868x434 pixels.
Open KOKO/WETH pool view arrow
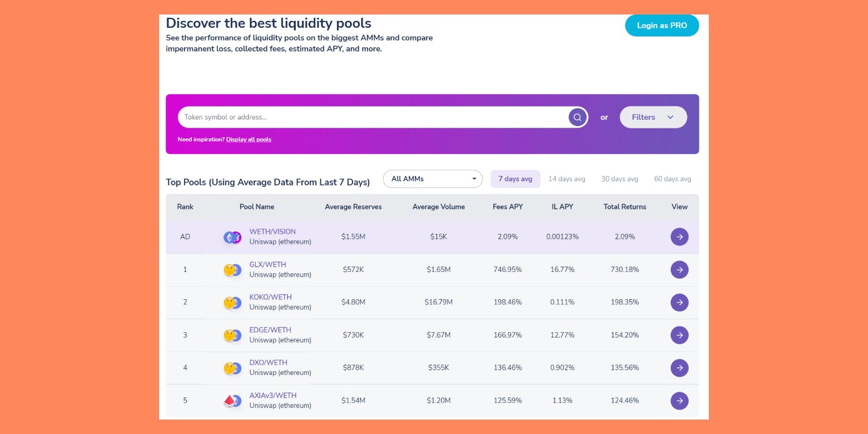click(x=679, y=302)
